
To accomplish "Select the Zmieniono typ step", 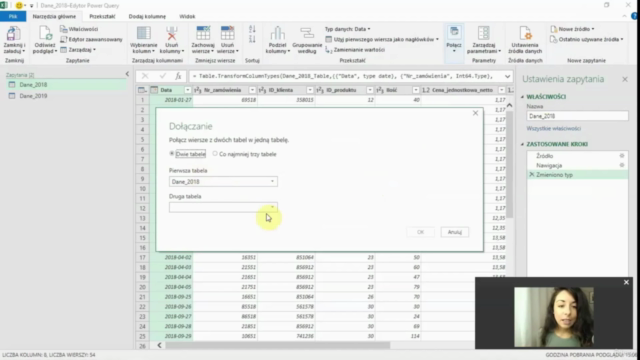I will tap(578, 175).
